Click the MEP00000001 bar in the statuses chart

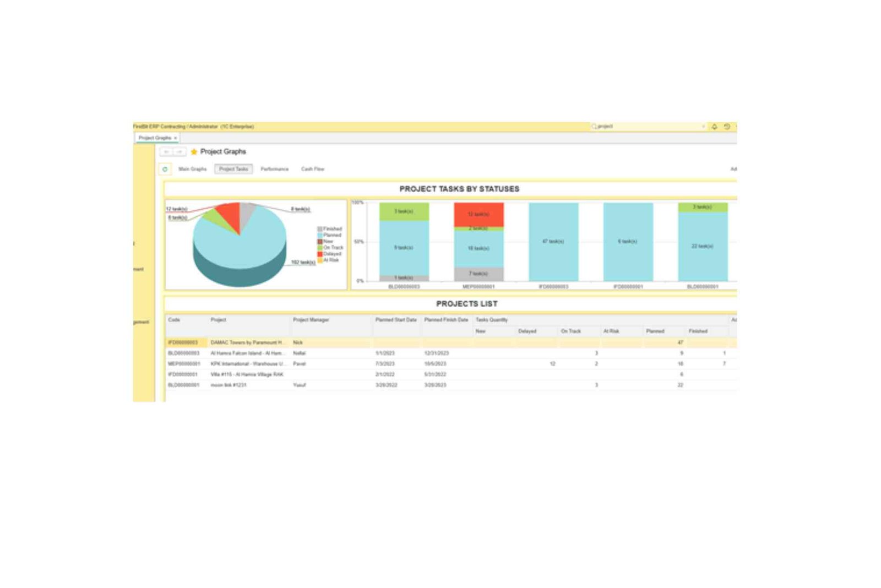point(478,242)
